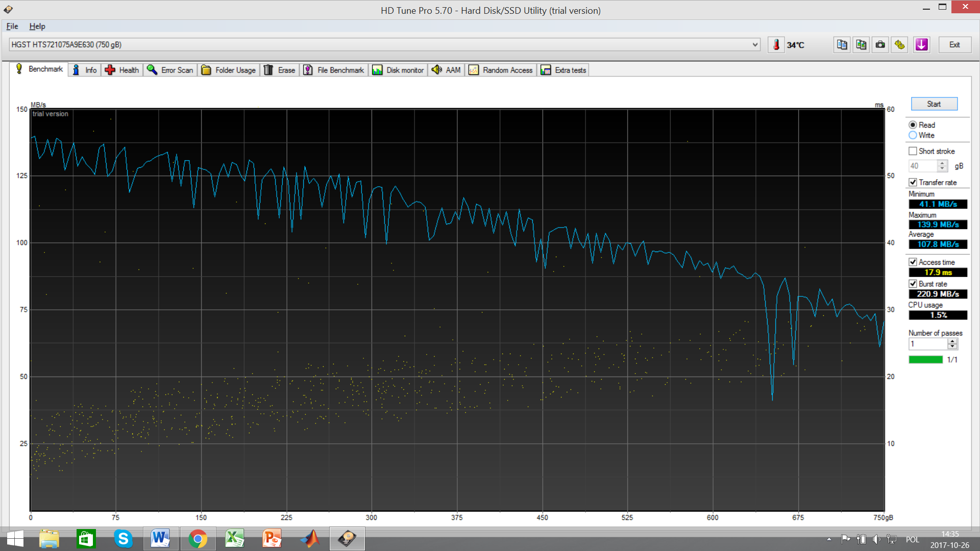Open File Explorer from the taskbar
Image resolution: width=980 pixels, height=551 pixels.
point(49,539)
